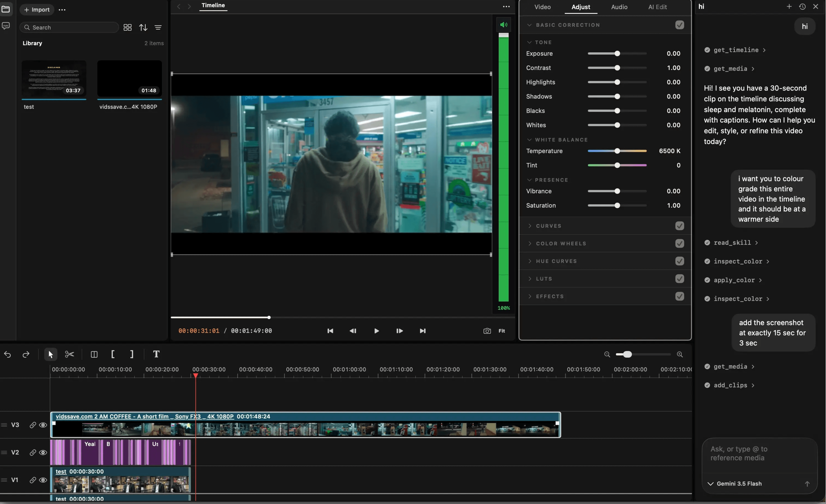Expand the get_timeline tool call
The height and width of the screenshot is (504, 826).
[735, 50]
